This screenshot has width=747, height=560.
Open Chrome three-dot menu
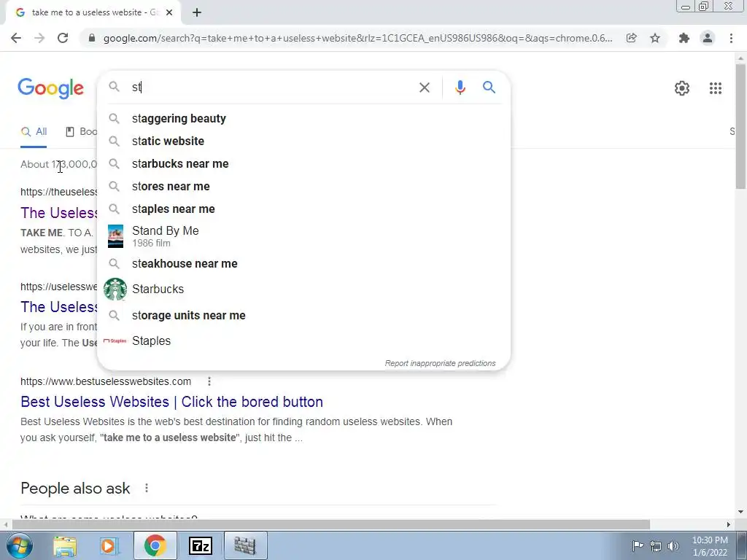731,38
